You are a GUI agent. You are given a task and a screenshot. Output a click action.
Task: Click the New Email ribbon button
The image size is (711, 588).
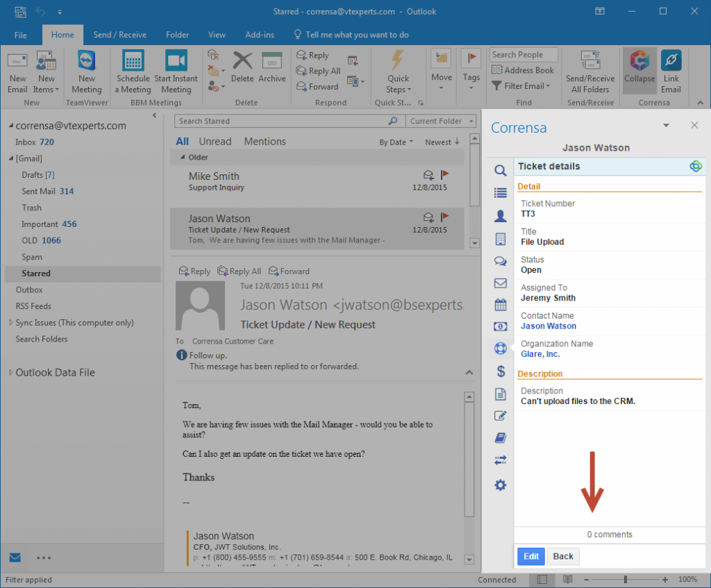(17, 72)
